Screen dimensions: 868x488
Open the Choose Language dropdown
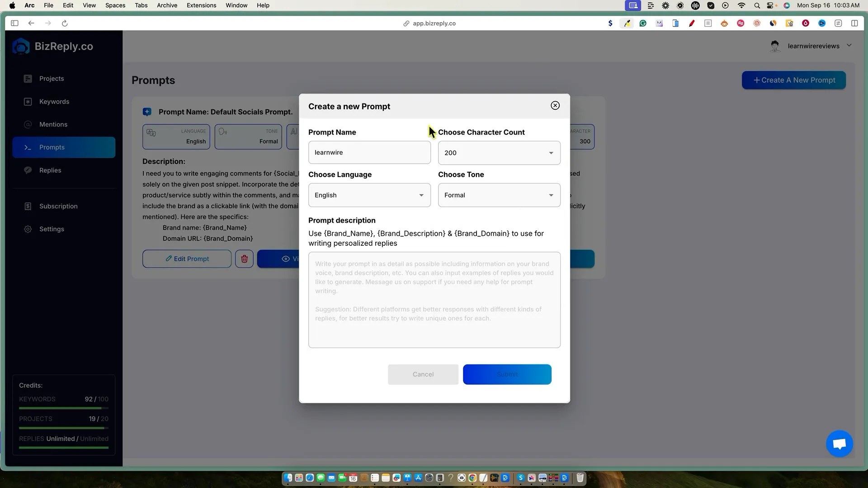tap(369, 195)
